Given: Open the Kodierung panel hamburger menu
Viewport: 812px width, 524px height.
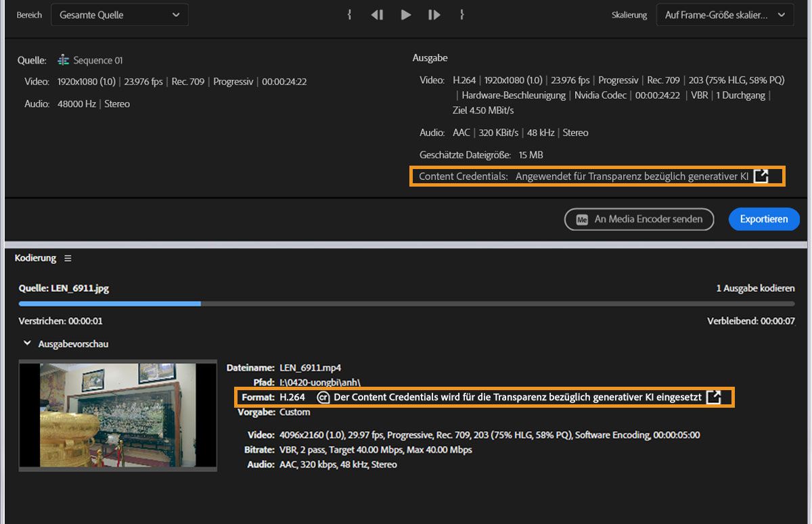Looking at the screenshot, I should coord(66,258).
